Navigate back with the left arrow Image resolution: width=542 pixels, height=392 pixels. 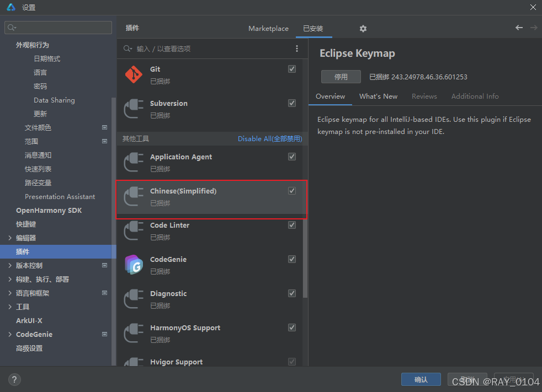coord(519,28)
